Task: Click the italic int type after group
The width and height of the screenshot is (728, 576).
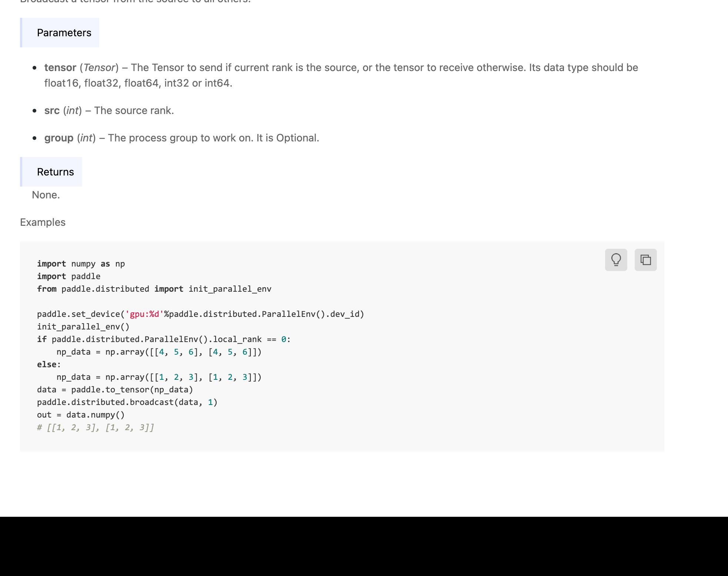Action: pyautogui.click(x=86, y=138)
